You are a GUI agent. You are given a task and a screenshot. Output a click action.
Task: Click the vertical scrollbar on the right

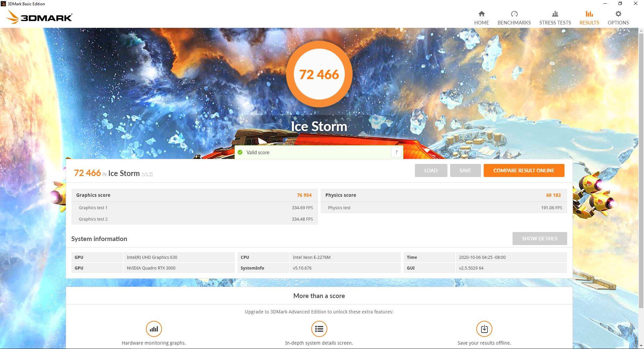641,188
